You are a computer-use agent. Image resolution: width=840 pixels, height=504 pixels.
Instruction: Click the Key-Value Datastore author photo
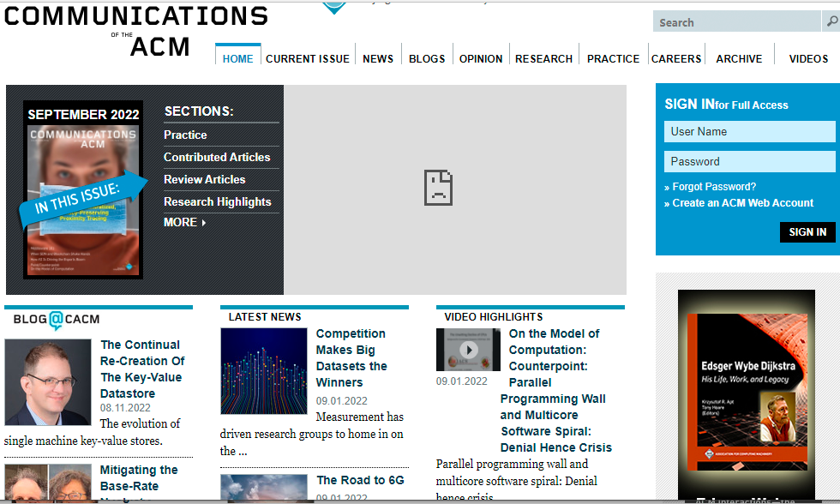(48, 382)
